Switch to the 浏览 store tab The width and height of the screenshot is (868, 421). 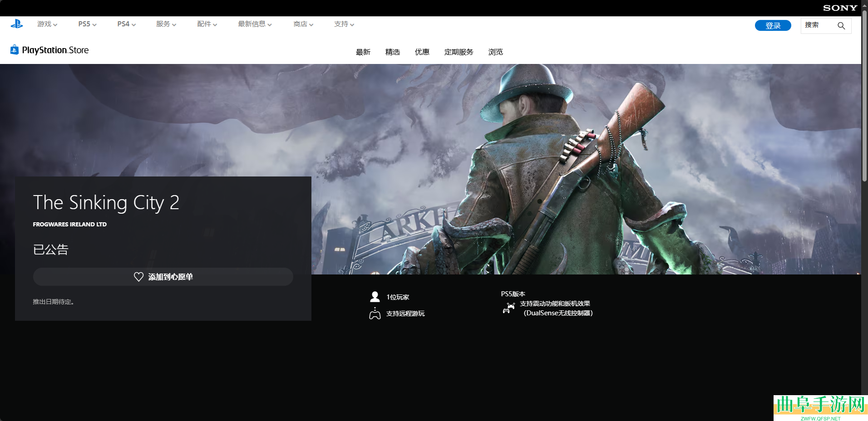tap(496, 52)
